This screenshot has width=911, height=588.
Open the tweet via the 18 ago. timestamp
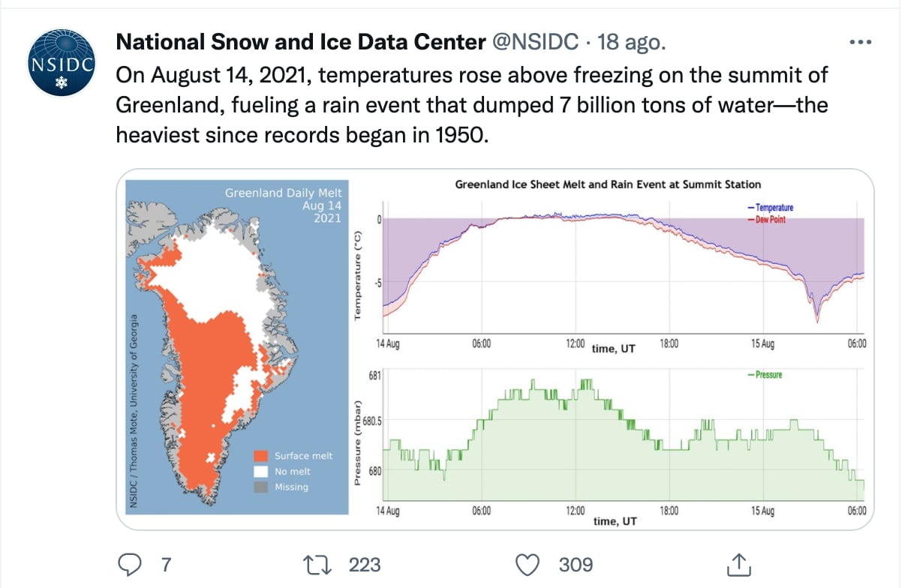pyautogui.click(x=632, y=43)
